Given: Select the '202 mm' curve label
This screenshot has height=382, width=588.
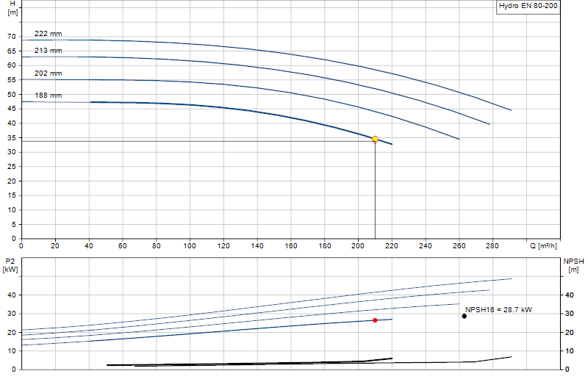Looking at the screenshot, I should click(x=48, y=73).
